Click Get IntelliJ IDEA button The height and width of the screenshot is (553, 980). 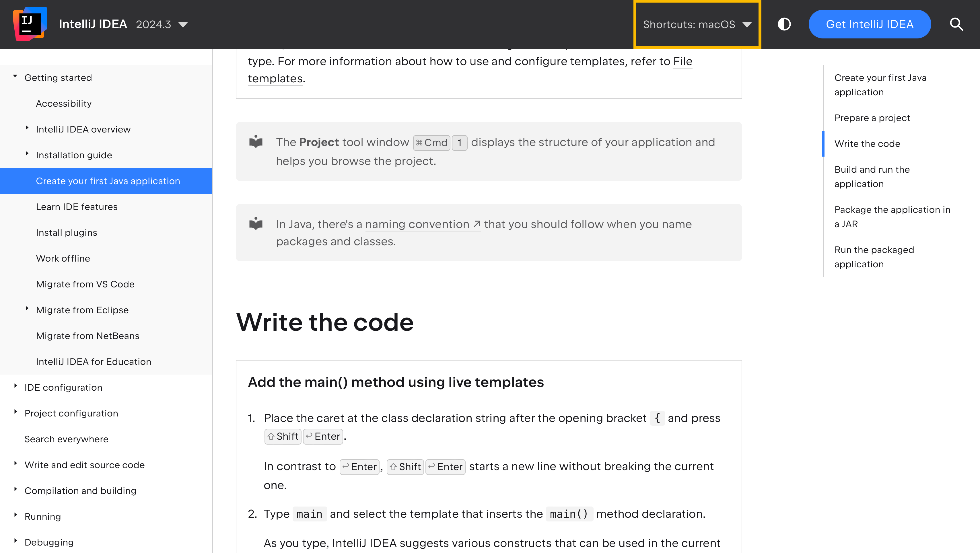[x=870, y=24]
